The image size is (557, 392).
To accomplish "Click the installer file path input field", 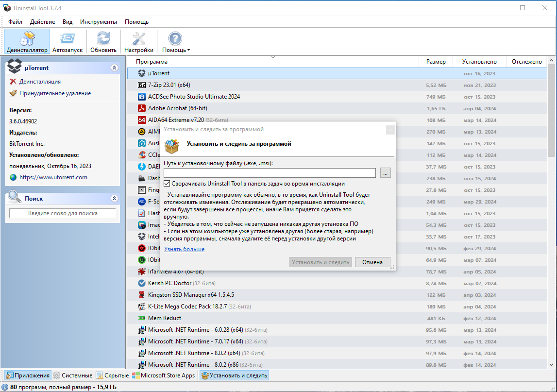I will pyautogui.click(x=270, y=173).
